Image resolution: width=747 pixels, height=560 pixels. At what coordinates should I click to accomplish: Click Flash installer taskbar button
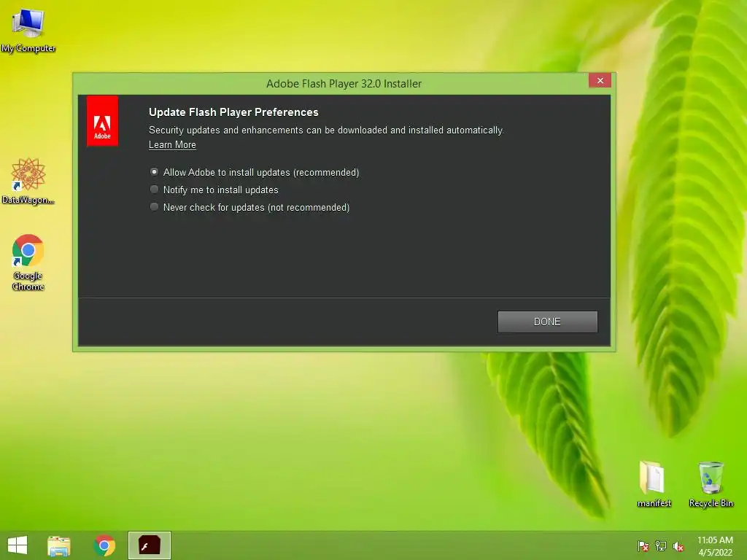point(149,545)
